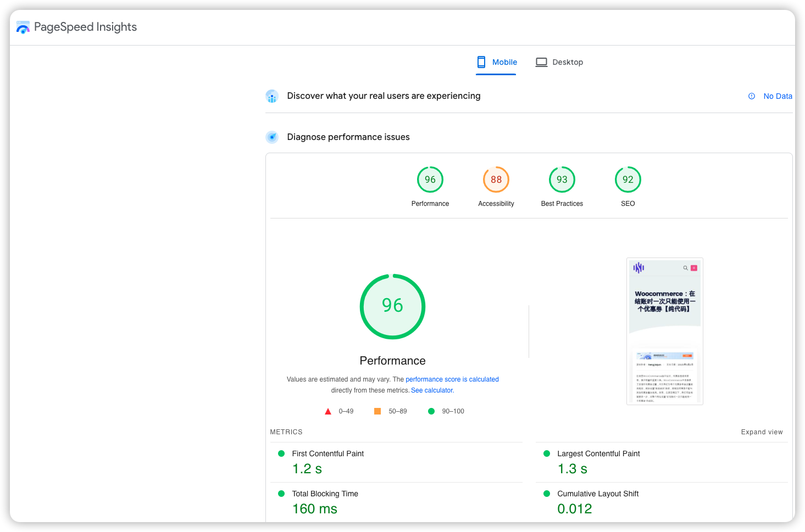This screenshot has height=532, width=805.
Task: Click the PageSpeed Insights logo icon
Action: pos(23,27)
